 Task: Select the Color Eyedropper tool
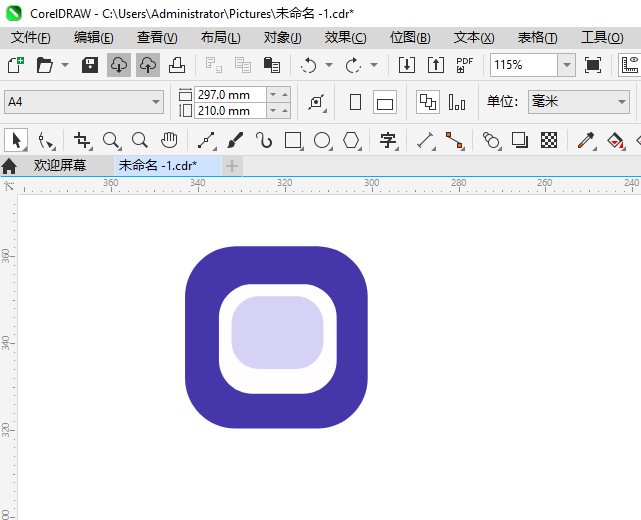point(586,140)
